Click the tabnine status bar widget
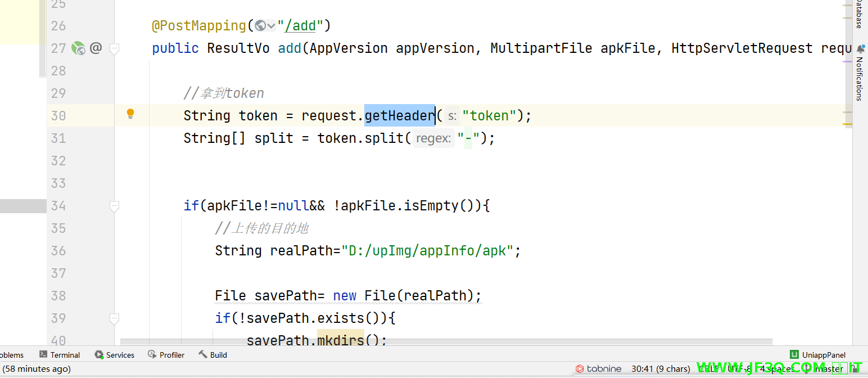The image size is (868, 378). coord(599,369)
